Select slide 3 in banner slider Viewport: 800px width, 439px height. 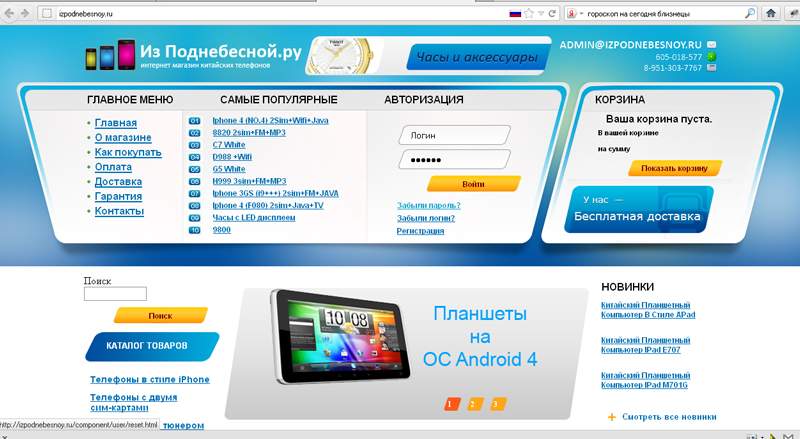coord(497,404)
